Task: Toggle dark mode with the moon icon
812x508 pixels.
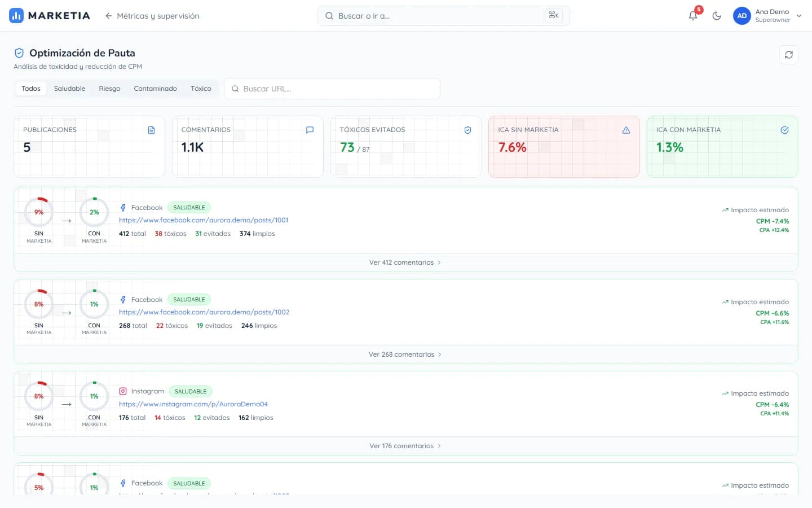Action: point(717,16)
